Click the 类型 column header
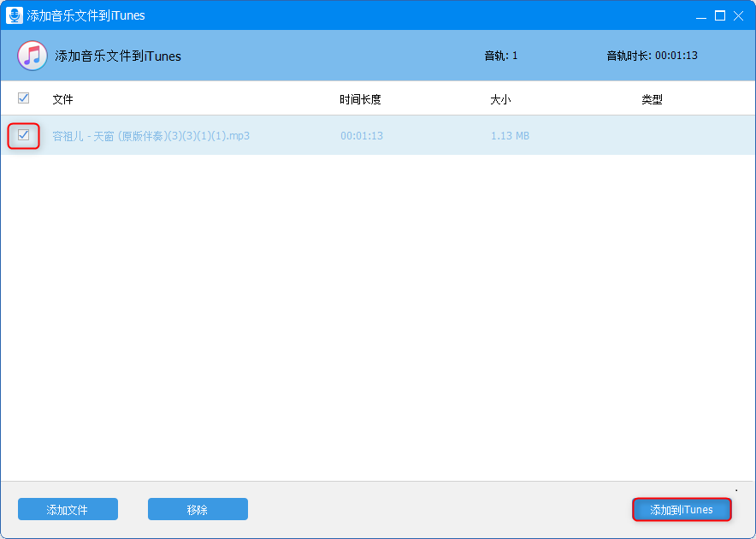756x539 pixels. pyautogui.click(x=652, y=99)
